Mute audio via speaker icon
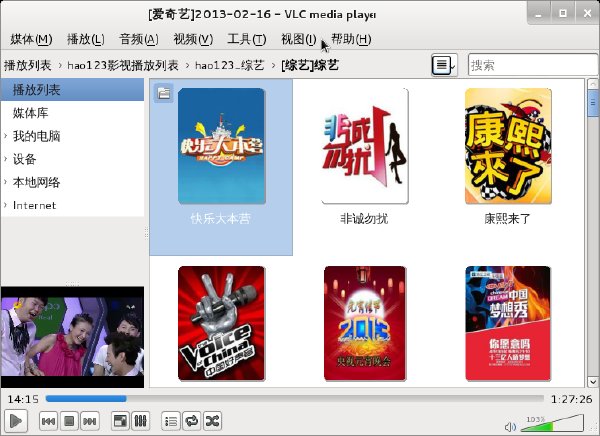The height and width of the screenshot is (436, 600). tap(510, 426)
